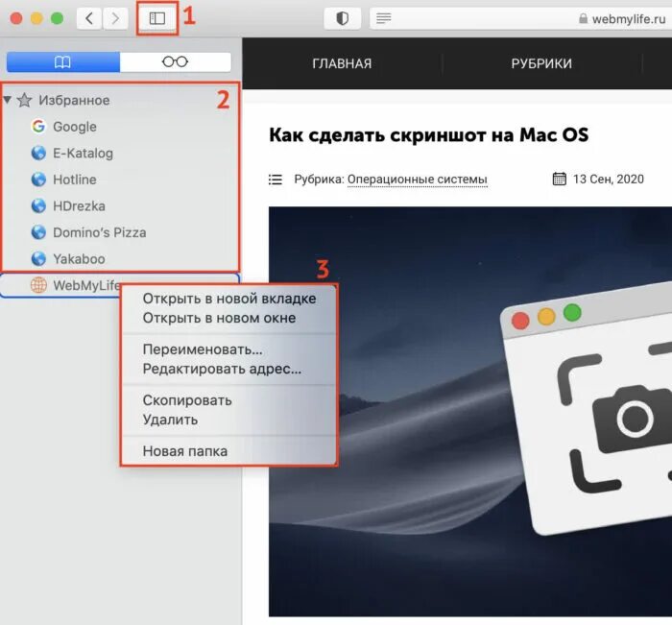Click the globe icon beside Yakaboo
The image size is (672, 625).
38,259
